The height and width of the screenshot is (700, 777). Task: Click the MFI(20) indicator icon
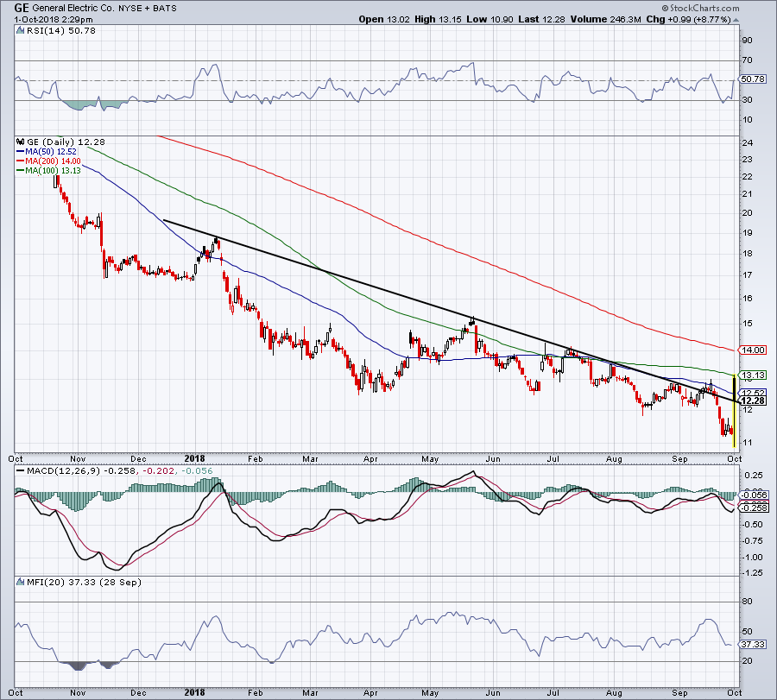pyautogui.click(x=21, y=582)
